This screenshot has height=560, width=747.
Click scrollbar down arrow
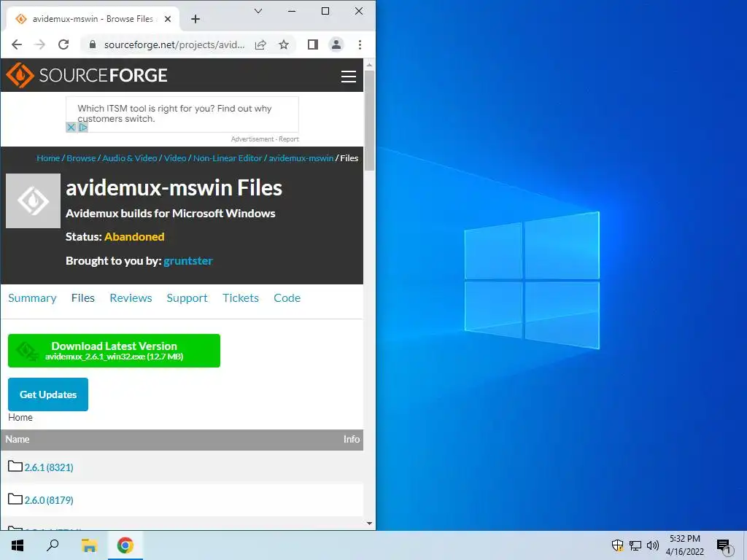[x=369, y=524]
